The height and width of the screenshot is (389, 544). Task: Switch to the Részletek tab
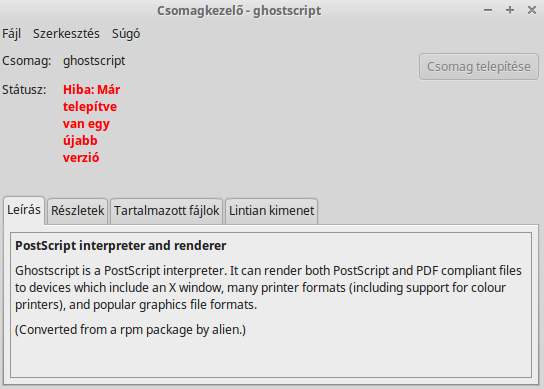pos(78,211)
